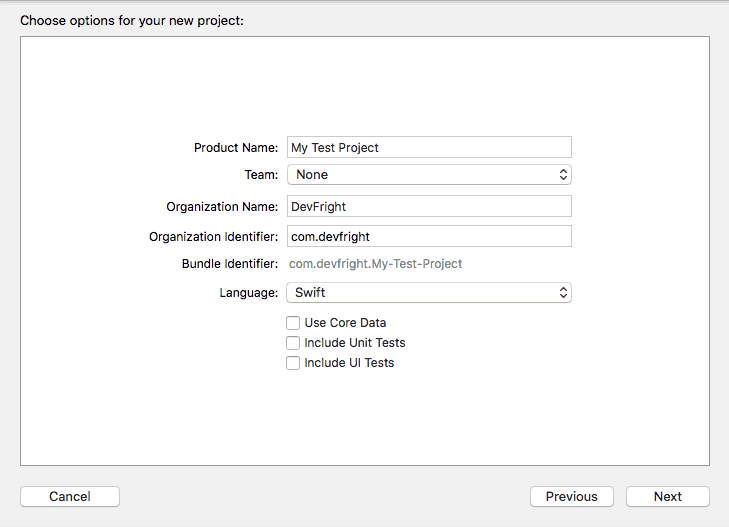Go back with the Previous button
Screen dimensions: 729x527
pyautogui.click(x=572, y=496)
